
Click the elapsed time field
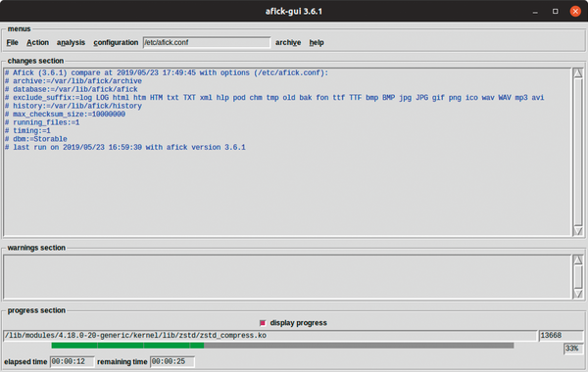pyautogui.click(x=72, y=362)
